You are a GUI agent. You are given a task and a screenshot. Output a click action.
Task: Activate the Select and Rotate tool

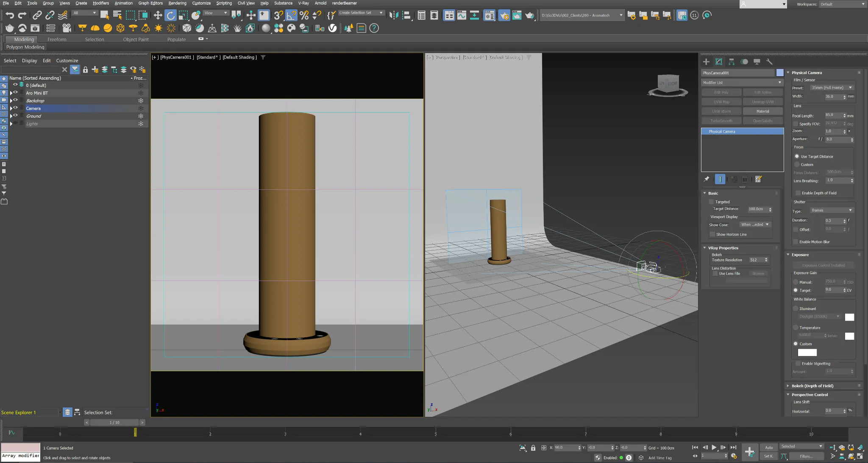pos(170,16)
